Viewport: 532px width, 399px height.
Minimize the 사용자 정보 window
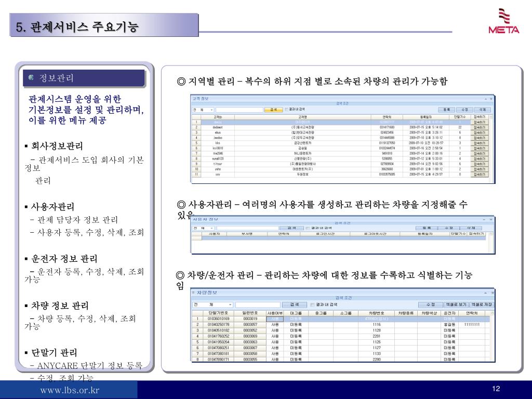pos(484,220)
